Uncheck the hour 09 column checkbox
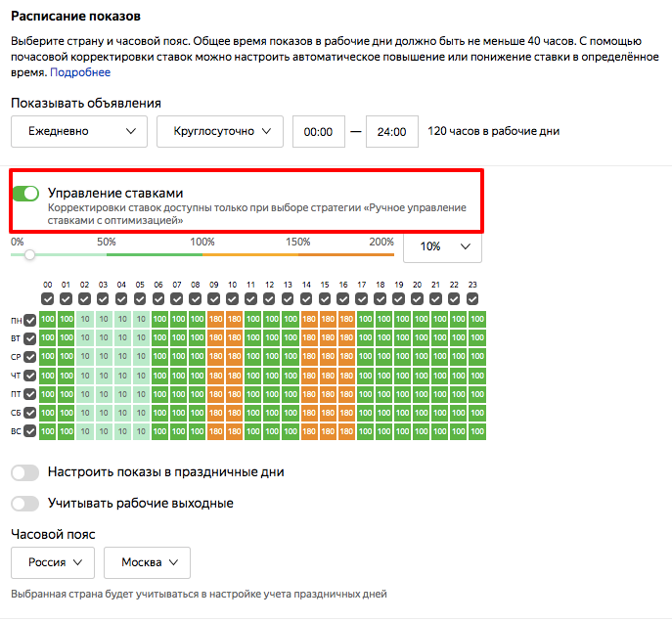Image resolution: width=672 pixels, height=622 pixels. point(214,298)
